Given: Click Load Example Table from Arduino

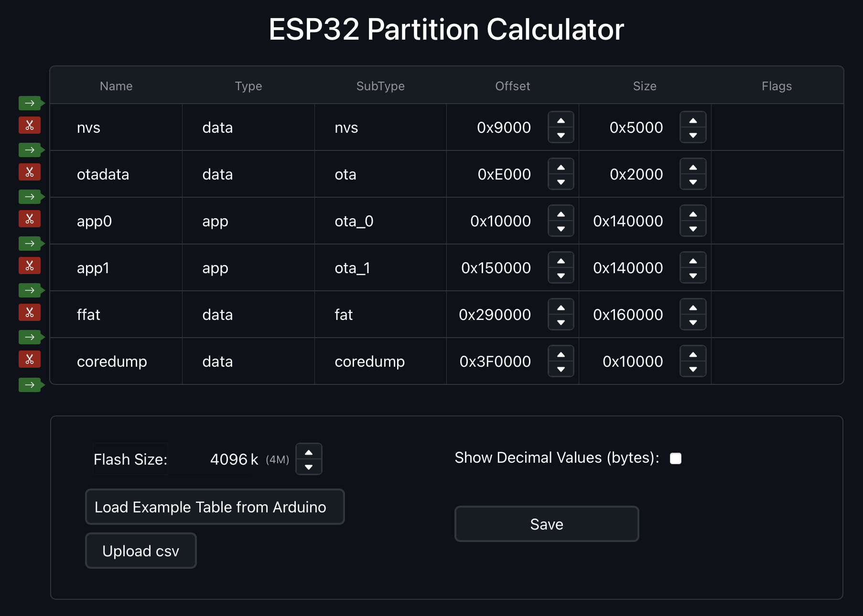Looking at the screenshot, I should coord(215,507).
